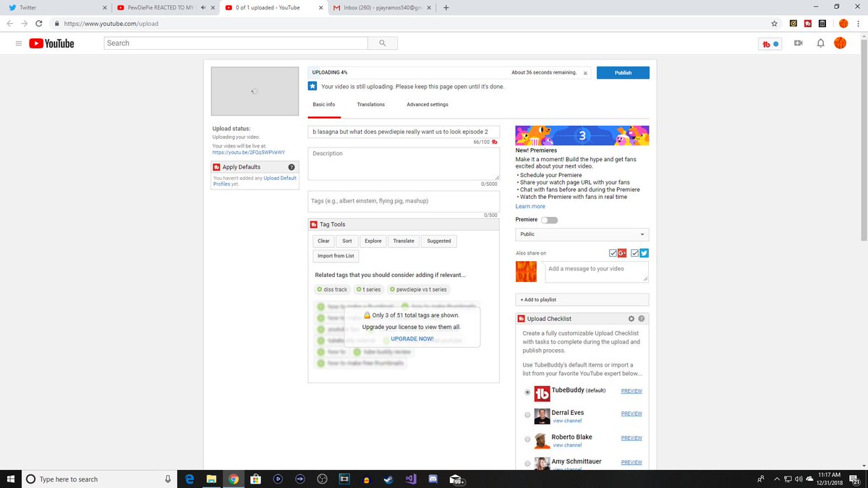Switch to the Basic info tab

[x=323, y=105]
